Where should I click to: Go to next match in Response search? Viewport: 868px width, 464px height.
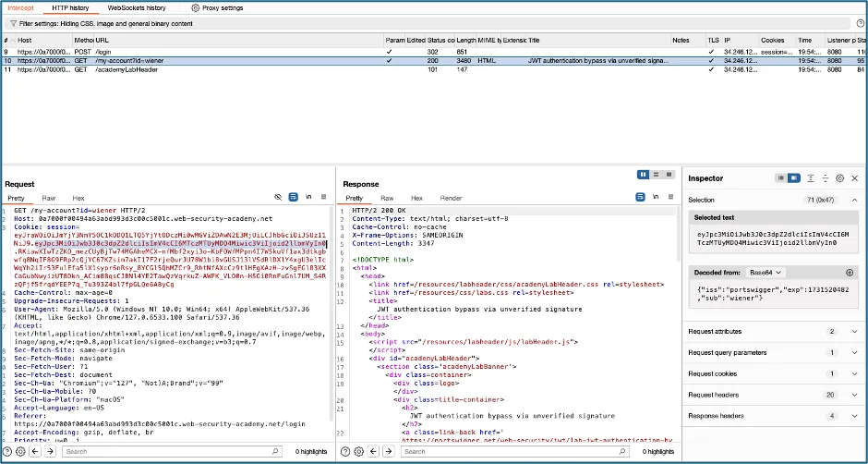point(388,451)
